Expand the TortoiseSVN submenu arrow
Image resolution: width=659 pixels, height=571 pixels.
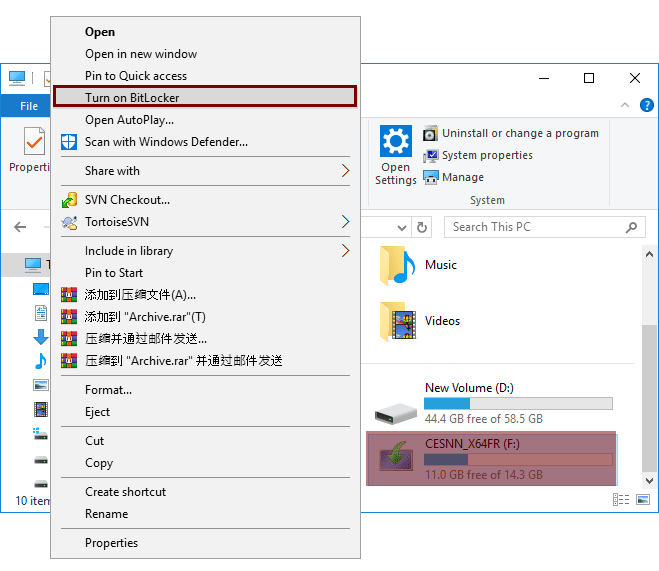coord(345,221)
